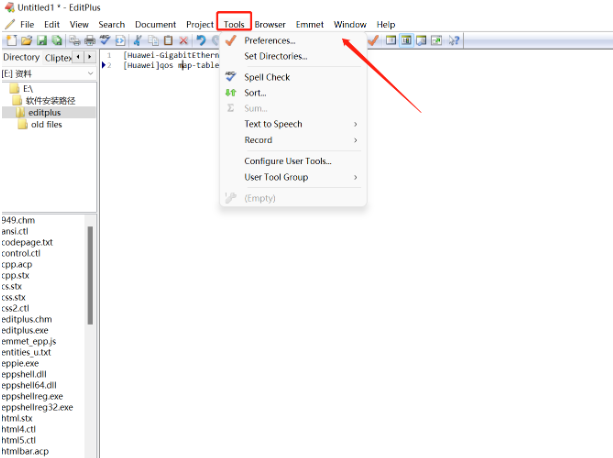Choose Set Directories... menu entry
This screenshot has height=458, width=613.
click(x=293, y=56)
